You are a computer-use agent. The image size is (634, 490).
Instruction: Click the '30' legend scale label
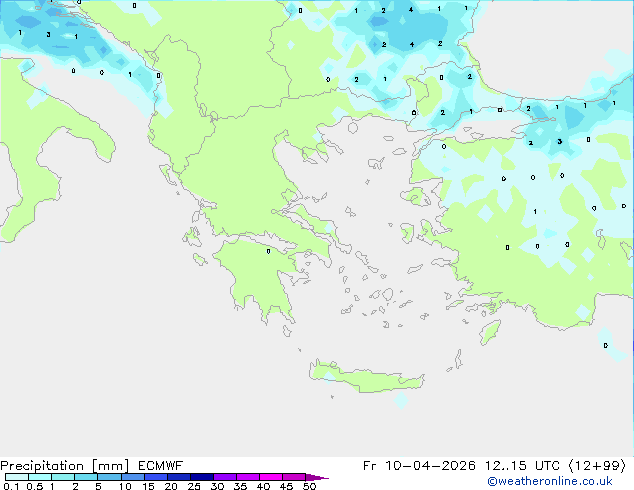[x=217, y=486]
